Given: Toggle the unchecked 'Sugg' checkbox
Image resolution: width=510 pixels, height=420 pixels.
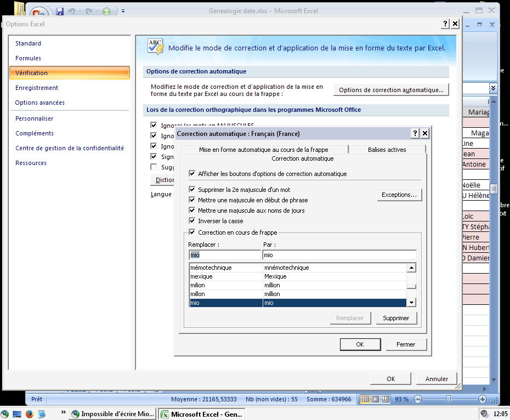Looking at the screenshot, I should (x=154, y=167).
